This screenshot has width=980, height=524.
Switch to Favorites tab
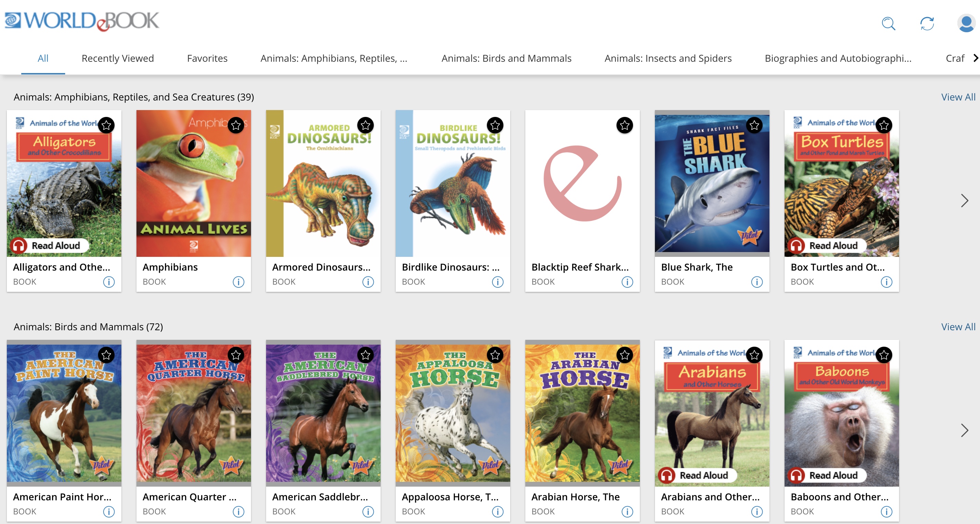(207, 58)
